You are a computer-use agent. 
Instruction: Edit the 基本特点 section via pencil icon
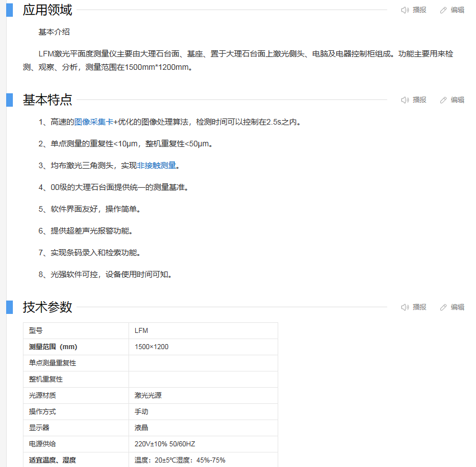click(x=444, y=100)
